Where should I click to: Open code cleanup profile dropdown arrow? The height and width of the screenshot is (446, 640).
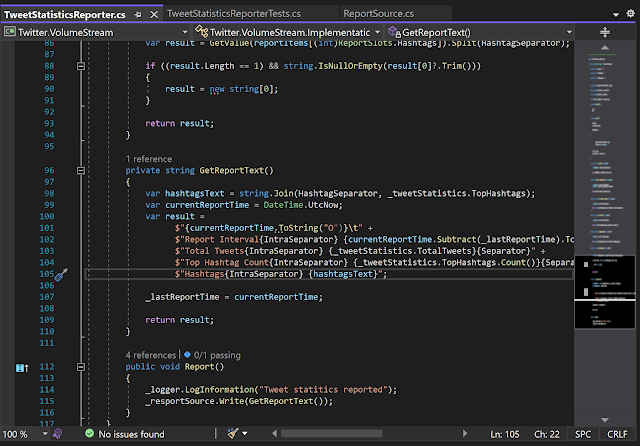coord(244,434)
